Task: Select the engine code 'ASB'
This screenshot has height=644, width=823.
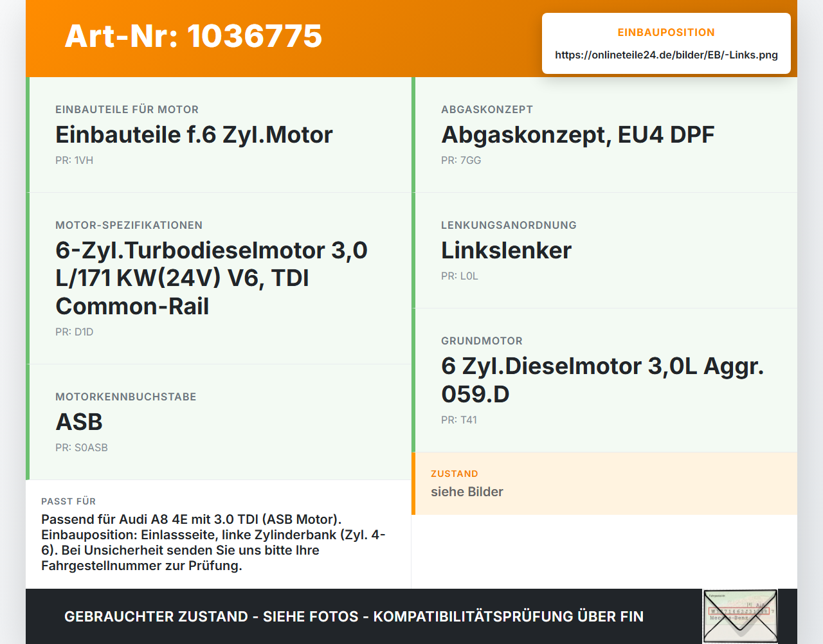Action: tap(79, 422)
